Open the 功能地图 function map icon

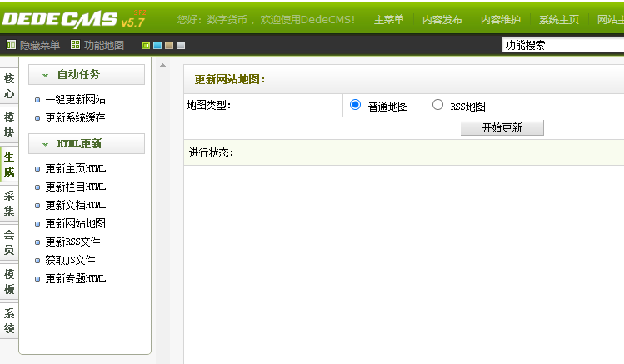75,45
